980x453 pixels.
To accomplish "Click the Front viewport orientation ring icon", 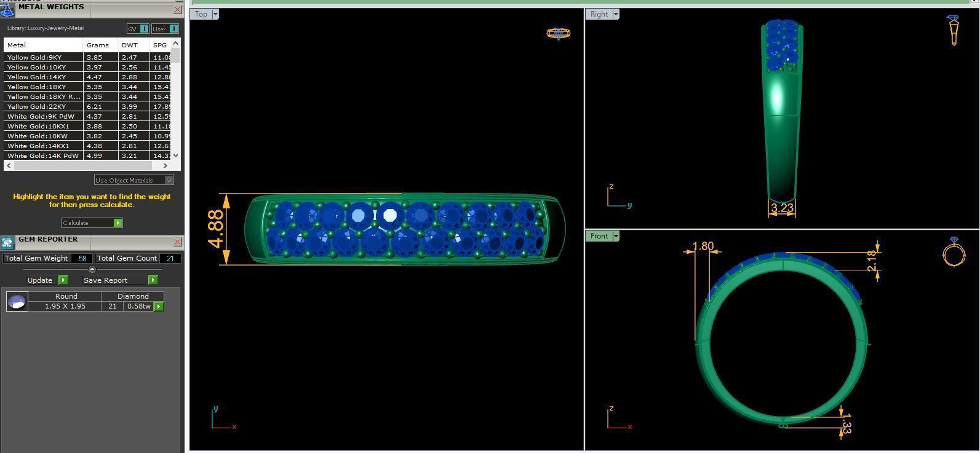I will [954, 251].
